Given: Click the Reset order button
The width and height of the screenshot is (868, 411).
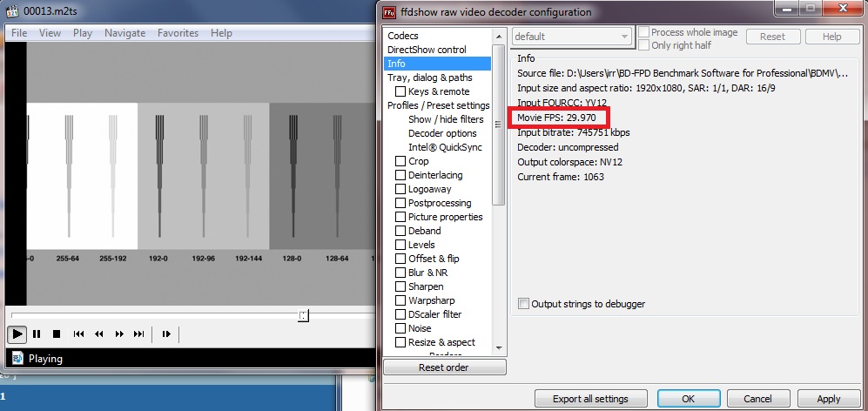Looking at the screenshot, I should tap(444, 367).
